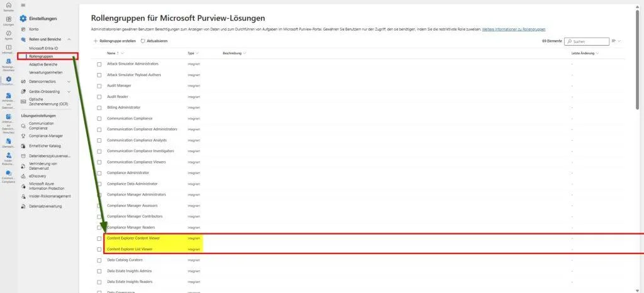Image resolution: width=644 pixels, height=293 pixels.
Task: Expand the Geräte-Onboarding section
Action: 69,92
